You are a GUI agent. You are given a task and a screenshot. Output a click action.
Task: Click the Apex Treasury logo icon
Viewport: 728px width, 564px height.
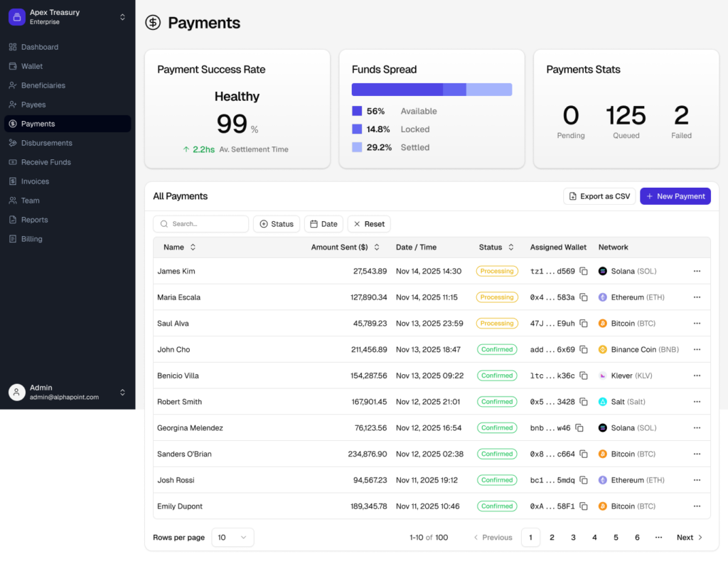coord(17,17)
